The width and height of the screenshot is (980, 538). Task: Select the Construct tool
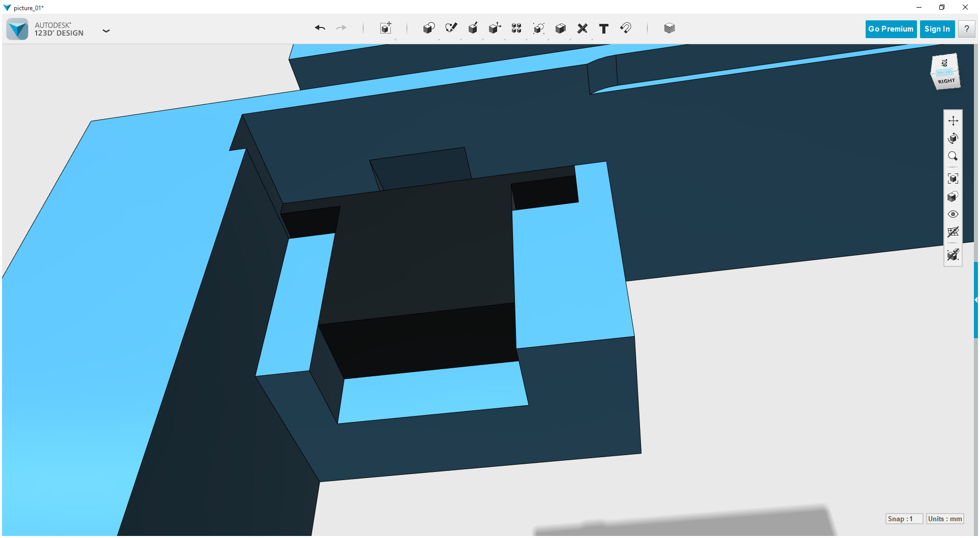click(473, 28)
